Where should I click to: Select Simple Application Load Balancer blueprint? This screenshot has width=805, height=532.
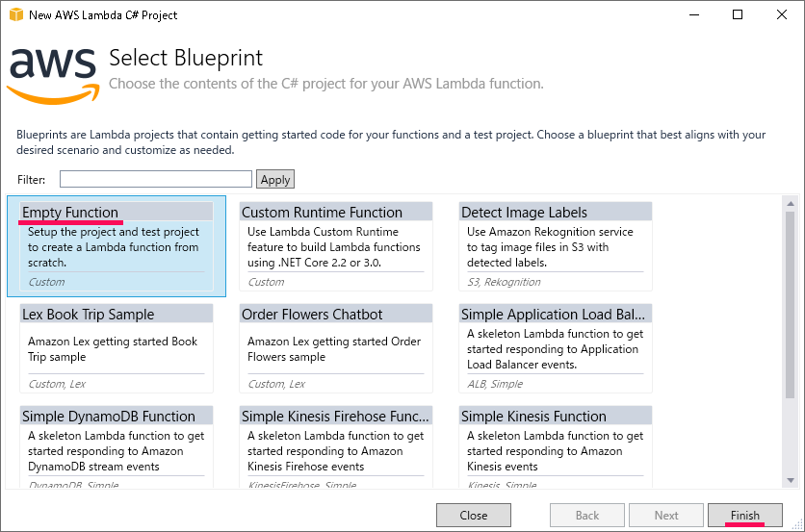[x=556, y=348]
